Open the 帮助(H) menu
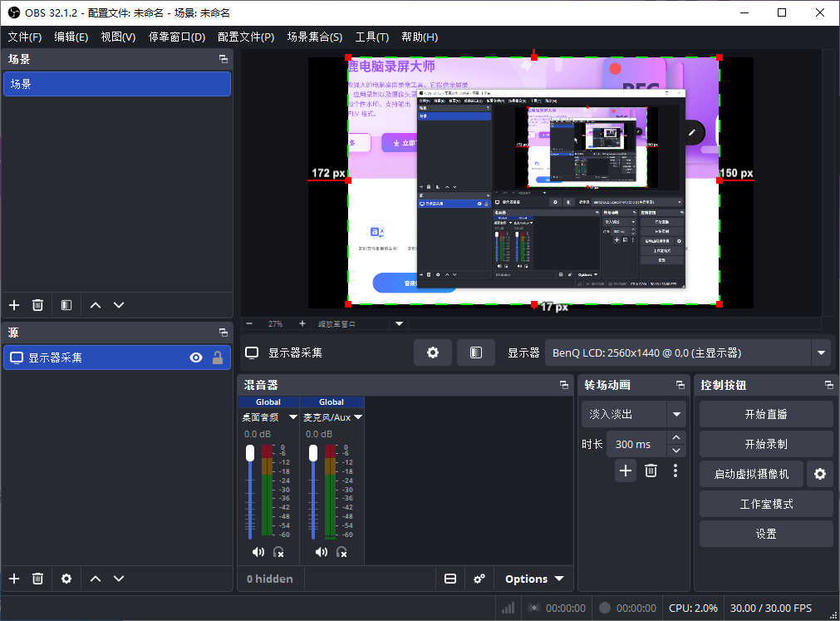This screenshot has height=621, width=840. pos(420,37)
